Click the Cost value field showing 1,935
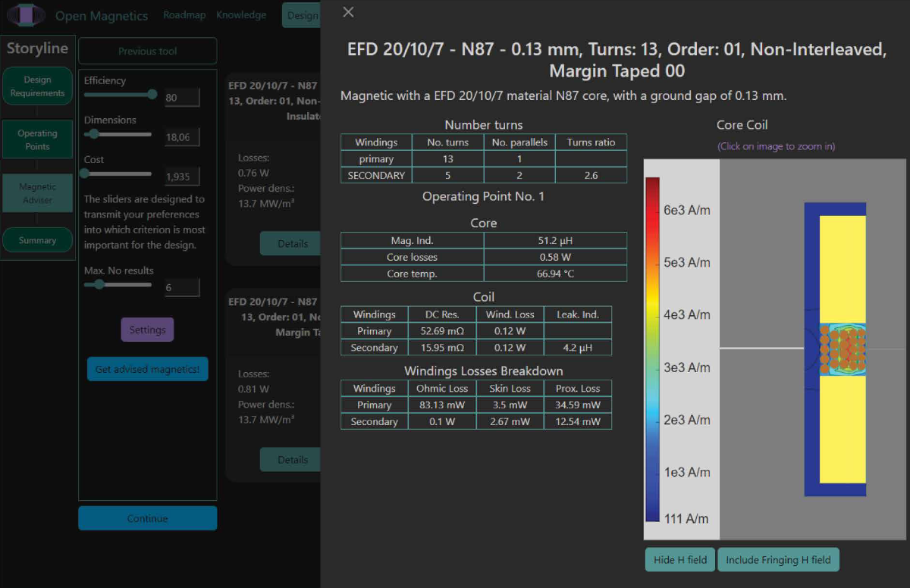This screenshot has width=910, height=588. (182, 176)
